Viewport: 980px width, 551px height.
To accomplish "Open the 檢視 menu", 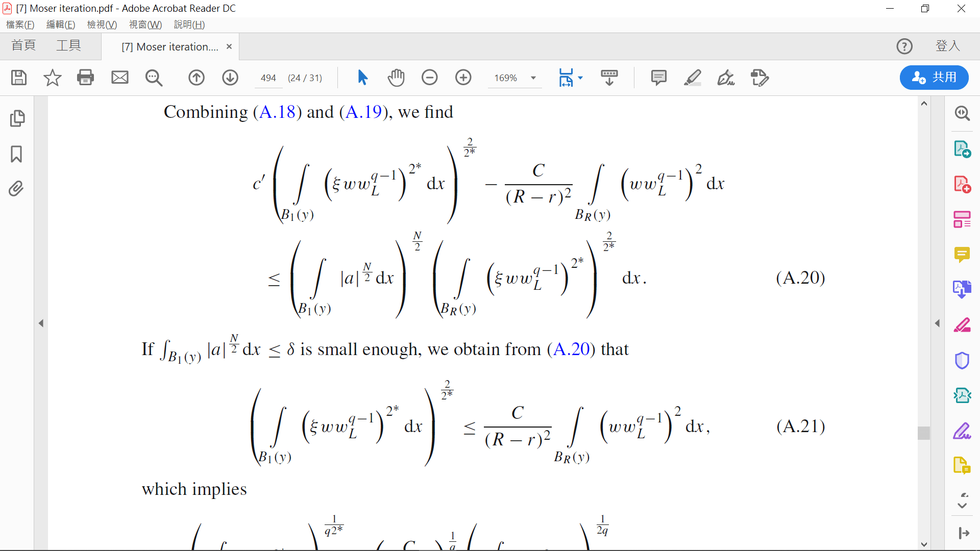I will 102,24.
